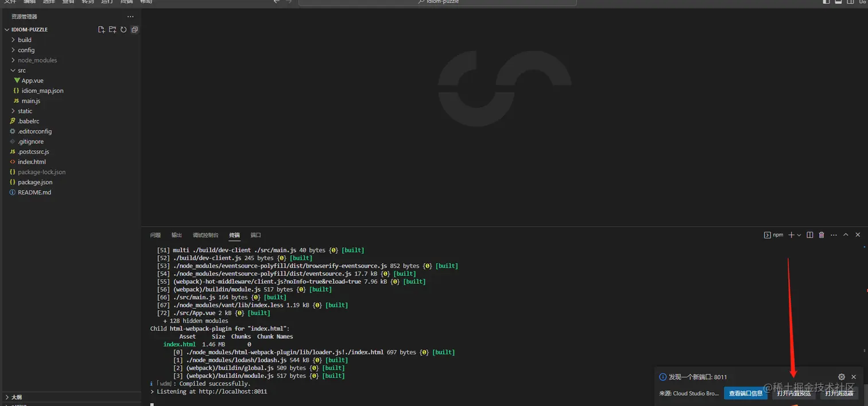868x406 pixels.
Task: Click green index.html asset in terminal
Action: (x=179, y=345)
